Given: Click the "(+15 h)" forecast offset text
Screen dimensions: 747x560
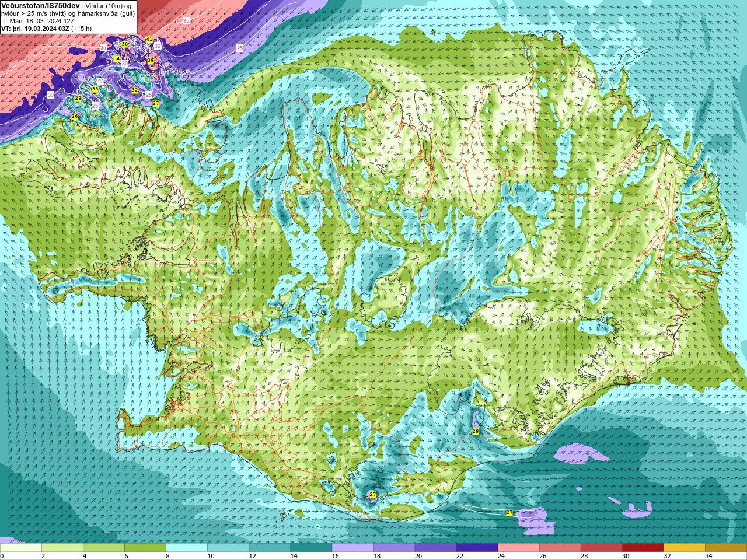Looking at the screenshot, I should 82,29.
